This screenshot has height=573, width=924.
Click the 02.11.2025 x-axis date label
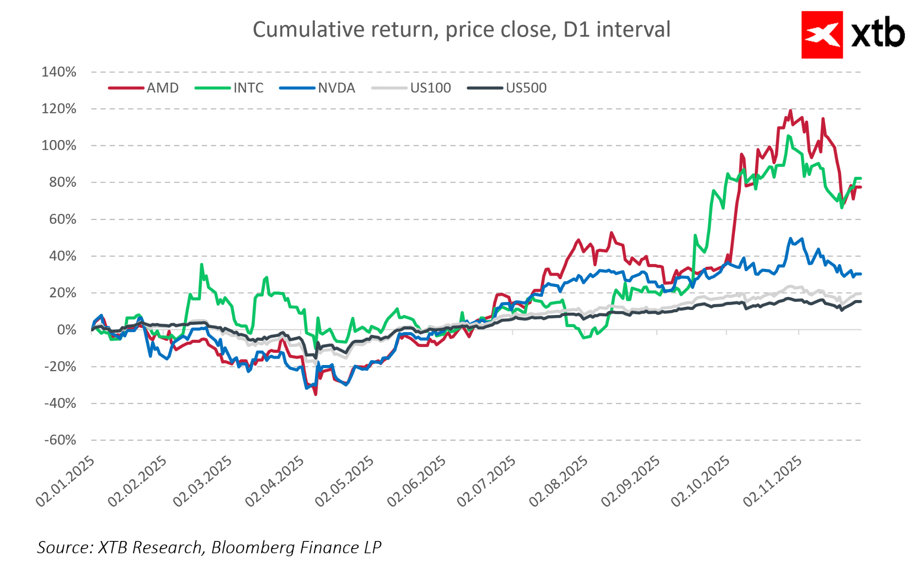pyautogui.click(x=773, y=481)
